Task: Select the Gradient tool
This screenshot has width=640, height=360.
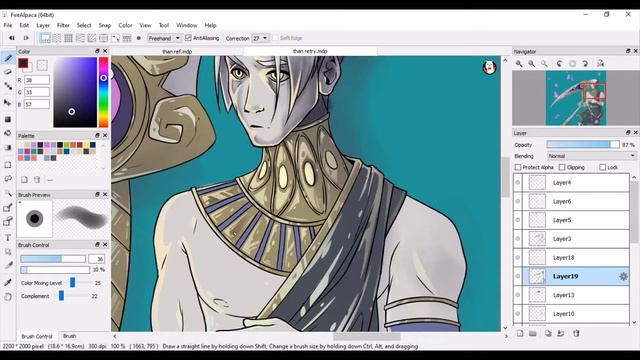Action: click(8, 147)
